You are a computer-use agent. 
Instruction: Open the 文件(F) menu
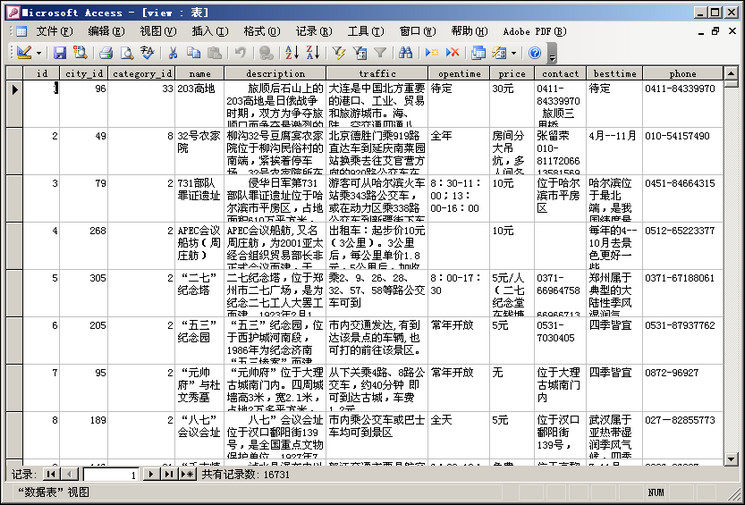[54, 31]
